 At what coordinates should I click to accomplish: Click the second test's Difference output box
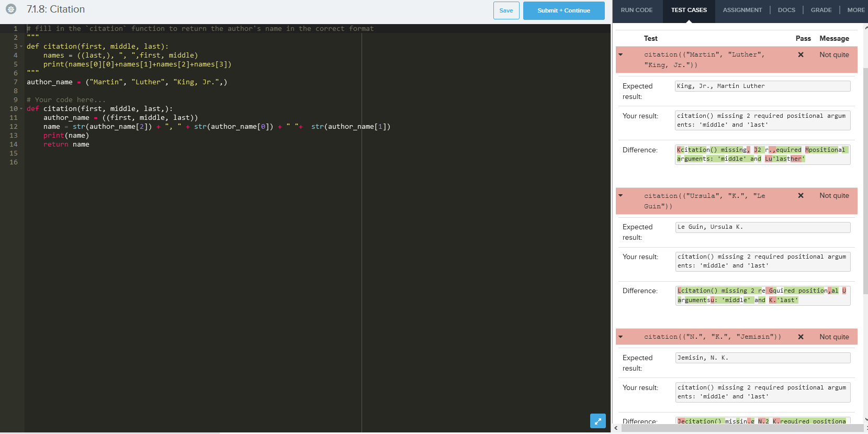coord(762,295)
